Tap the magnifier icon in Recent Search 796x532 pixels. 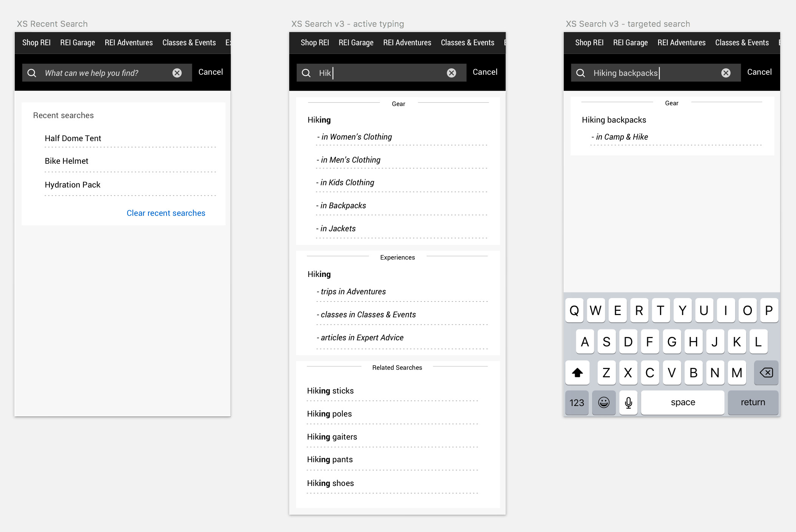coord(32,73)
